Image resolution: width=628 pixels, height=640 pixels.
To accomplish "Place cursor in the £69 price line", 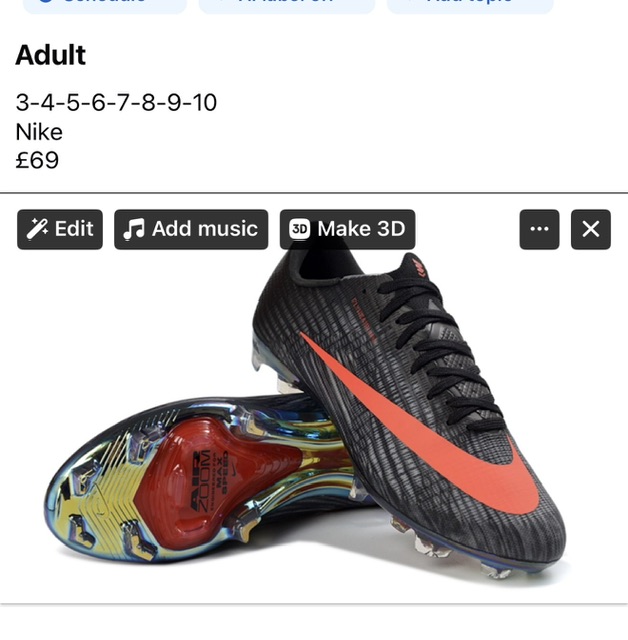I will pyautogui.click(x=37, y=160).
